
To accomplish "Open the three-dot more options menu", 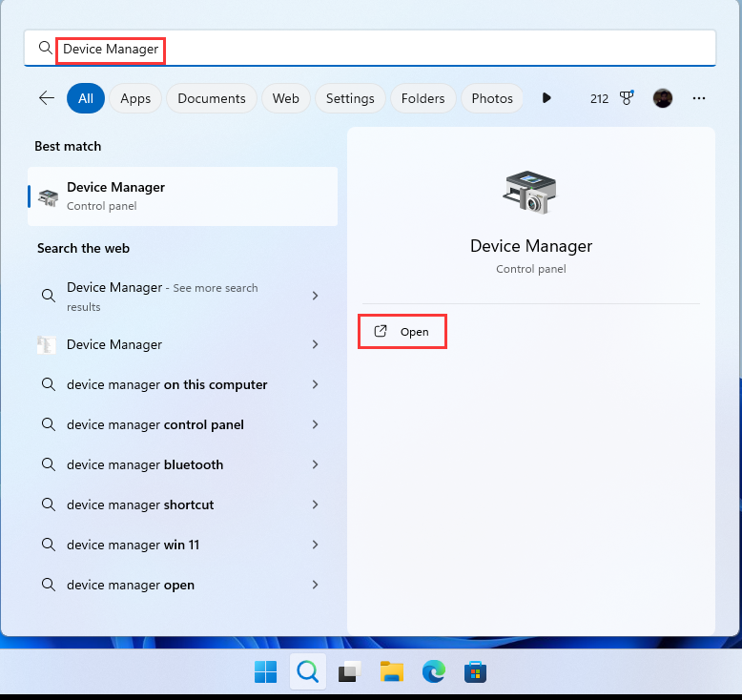I will [x=699, y=98].
